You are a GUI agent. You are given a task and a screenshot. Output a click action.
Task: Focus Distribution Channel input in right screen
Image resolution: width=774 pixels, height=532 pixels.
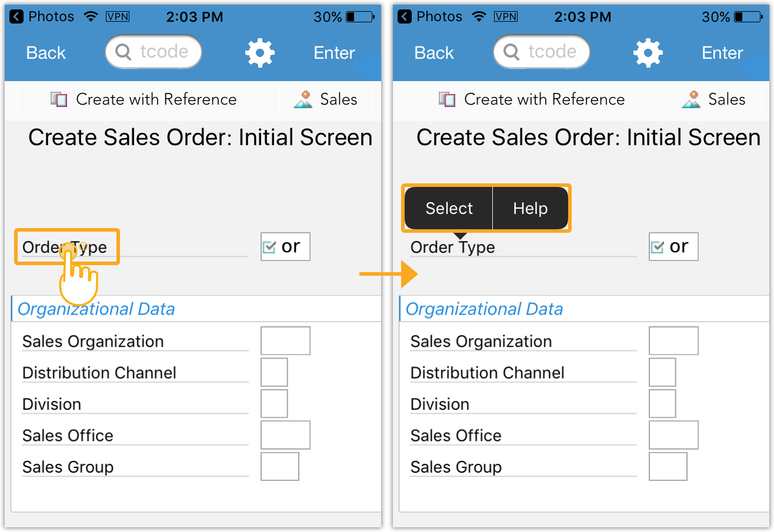point(662,372)
